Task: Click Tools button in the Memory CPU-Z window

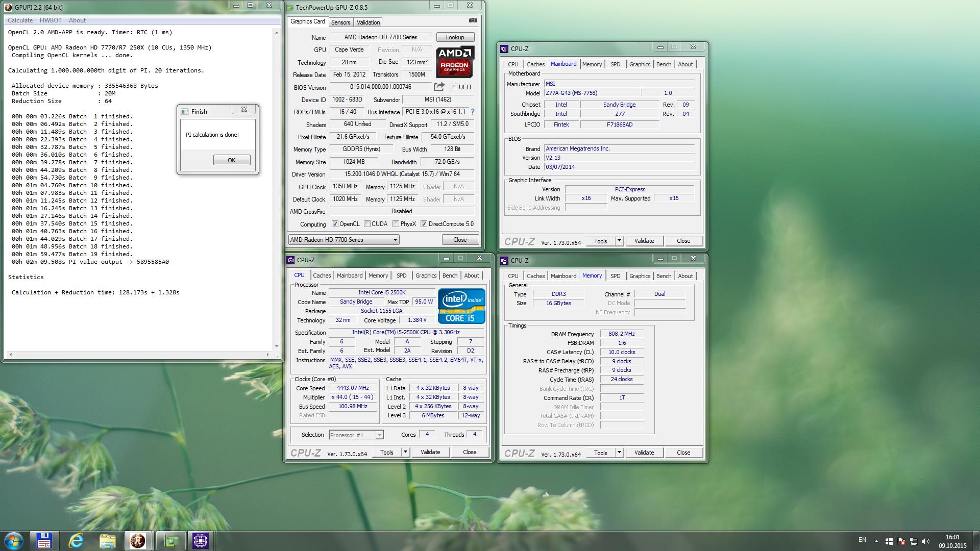Action: [601, 453]
